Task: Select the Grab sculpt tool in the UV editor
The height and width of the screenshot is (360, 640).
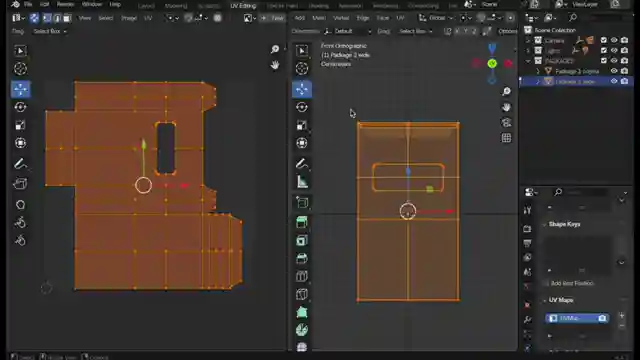Action: coord(20,204)
